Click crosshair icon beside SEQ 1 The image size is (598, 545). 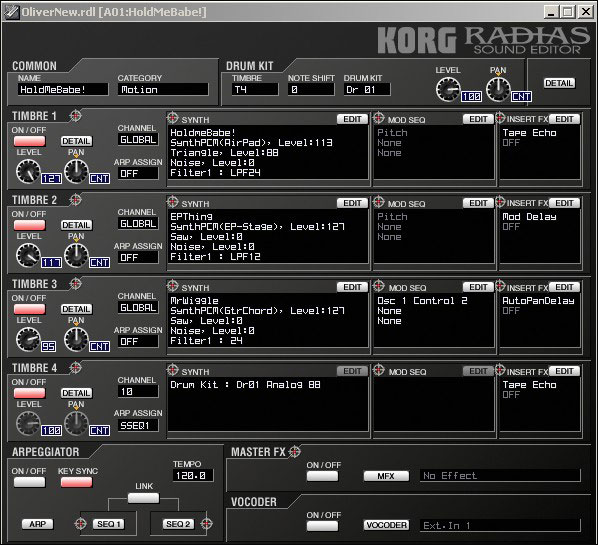pos(80,524)
